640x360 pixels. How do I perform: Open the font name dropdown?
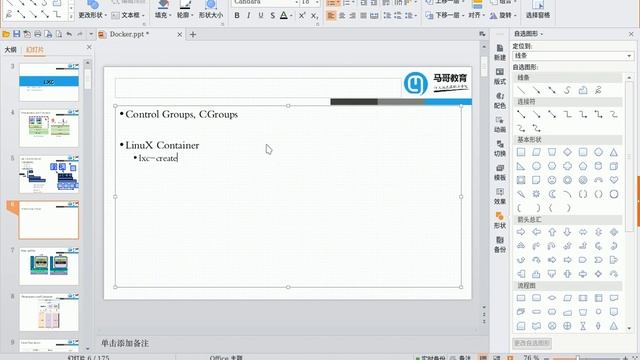click(x=296, y=2)
